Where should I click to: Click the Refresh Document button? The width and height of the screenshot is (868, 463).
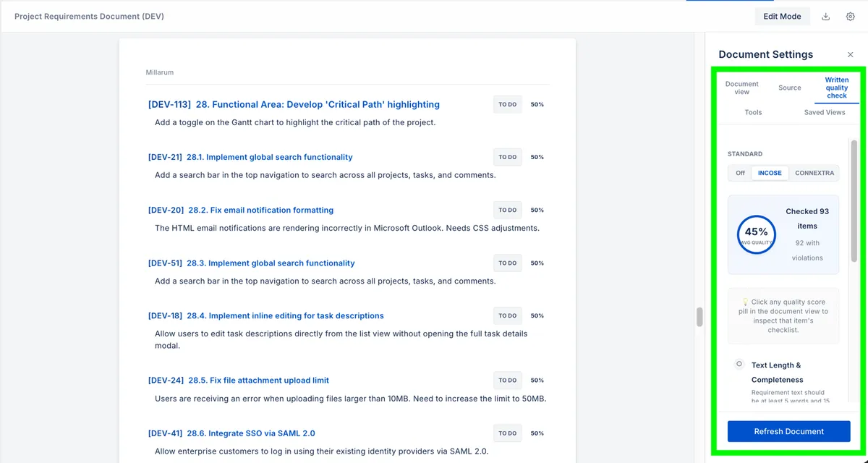(x=788, y=431)
